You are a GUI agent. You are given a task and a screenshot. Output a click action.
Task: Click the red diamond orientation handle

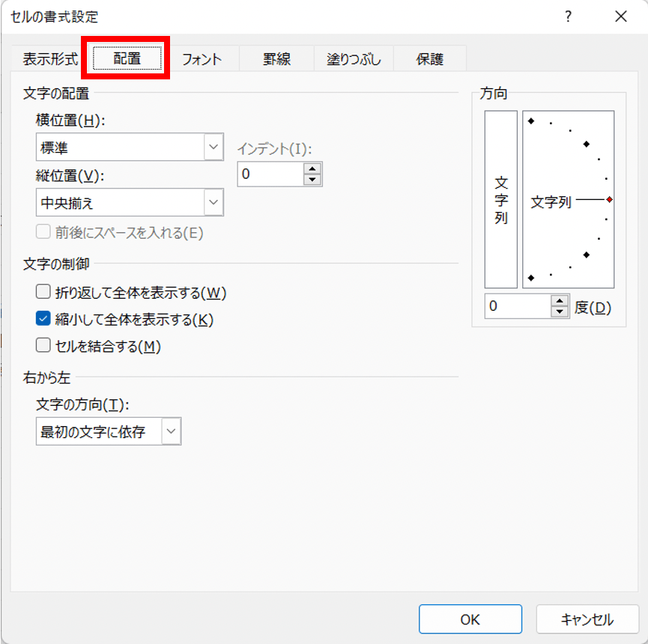click(610, 199)
